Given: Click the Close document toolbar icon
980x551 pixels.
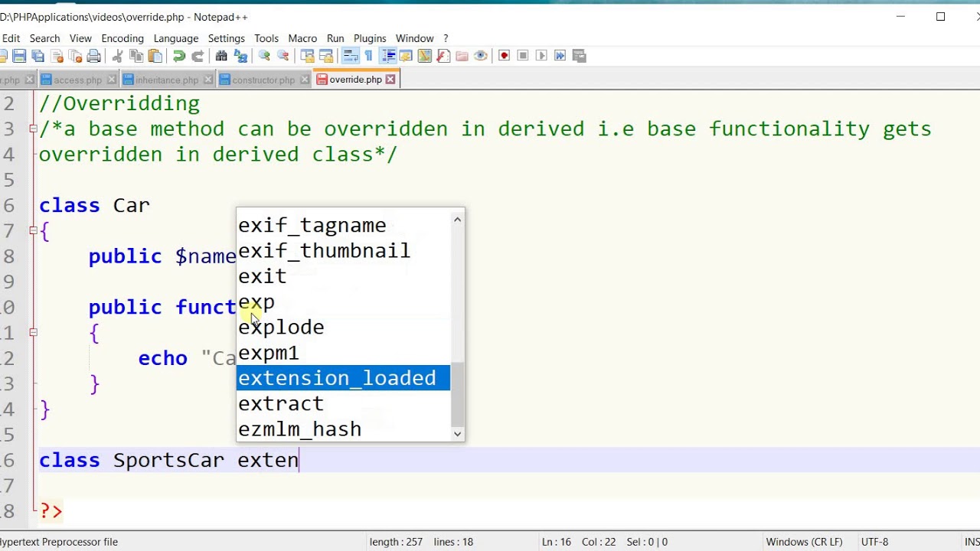Looking at the screenshot, I should click(57, 56).
